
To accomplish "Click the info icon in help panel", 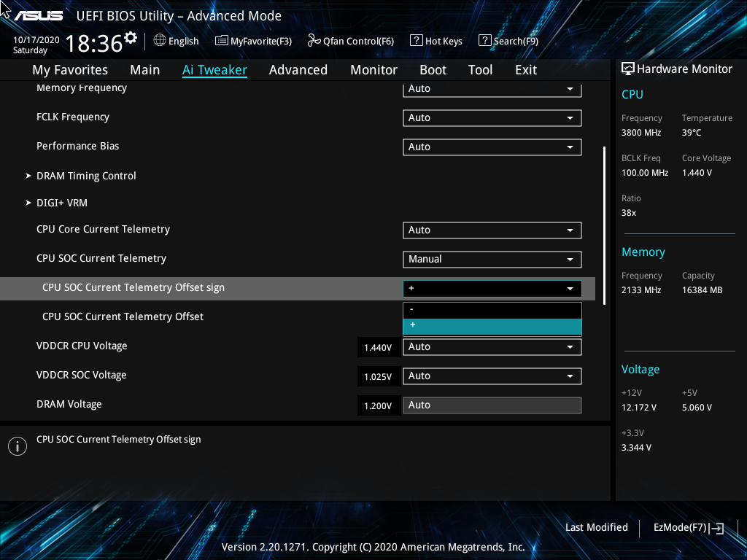I will tap(18, 446).
